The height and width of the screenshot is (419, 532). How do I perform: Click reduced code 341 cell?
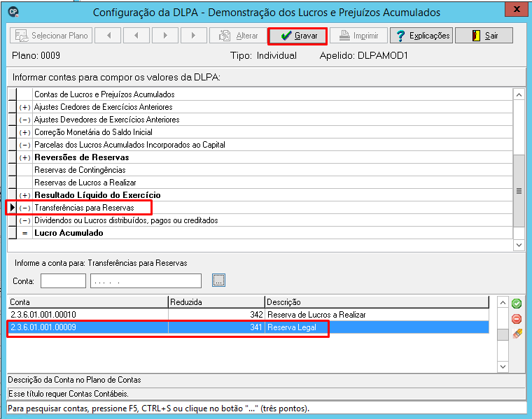(216, 327)
